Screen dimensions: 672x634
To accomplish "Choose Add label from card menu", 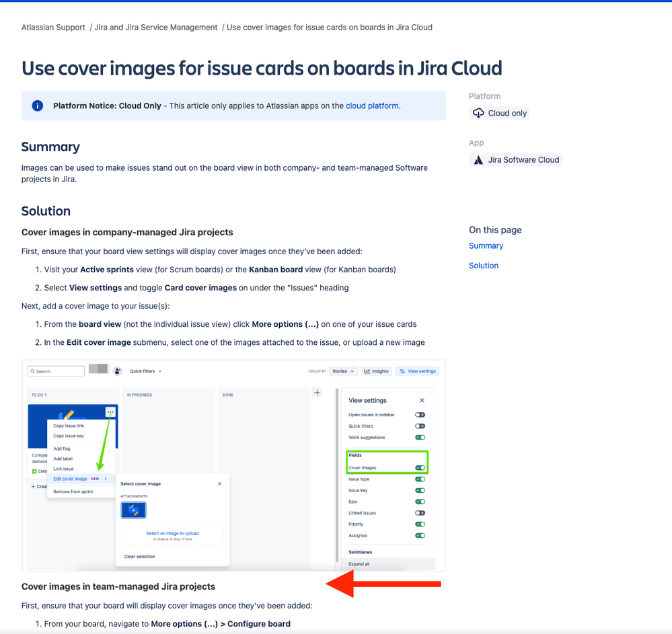I will coord(63,459).
